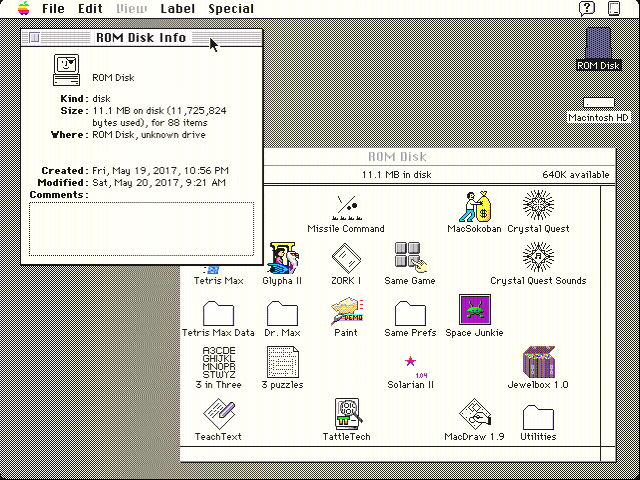Open the Edit menu
Viewport: 640px width, 480px height.
click(x=90, y=9)
